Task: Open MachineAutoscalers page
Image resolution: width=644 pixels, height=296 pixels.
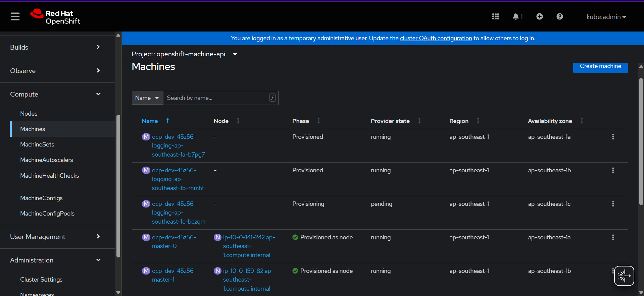Action: tap(46, 160)
